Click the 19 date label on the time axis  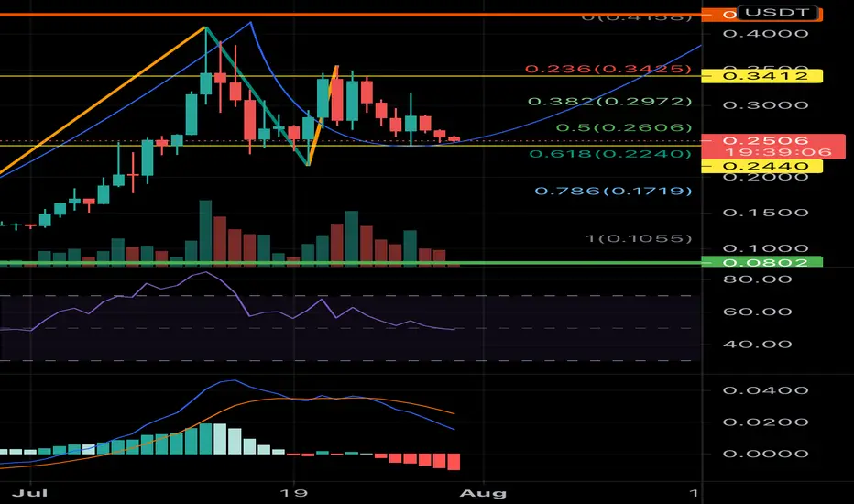pyautogui.click(x=293, y=493)
